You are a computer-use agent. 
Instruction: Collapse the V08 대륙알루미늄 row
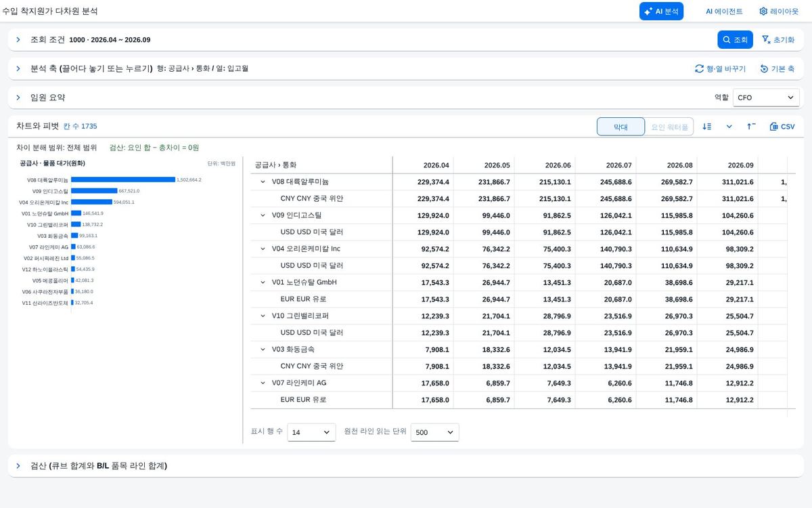(263, 182)
